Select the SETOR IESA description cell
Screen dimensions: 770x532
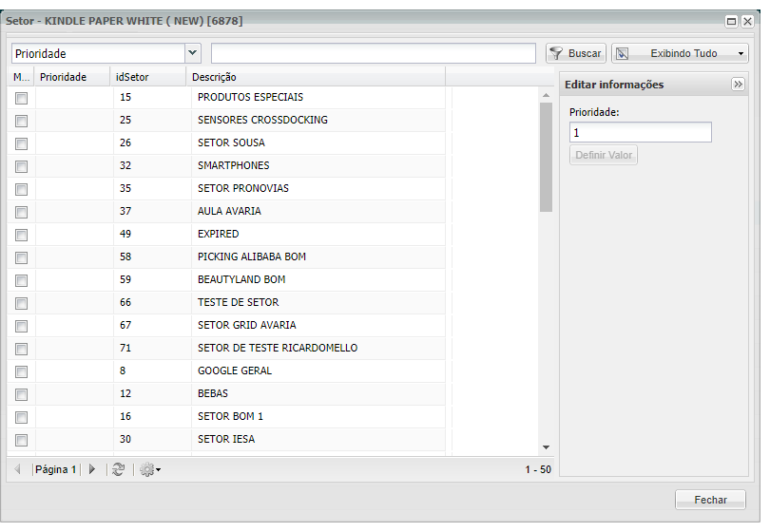click(318, 439)
